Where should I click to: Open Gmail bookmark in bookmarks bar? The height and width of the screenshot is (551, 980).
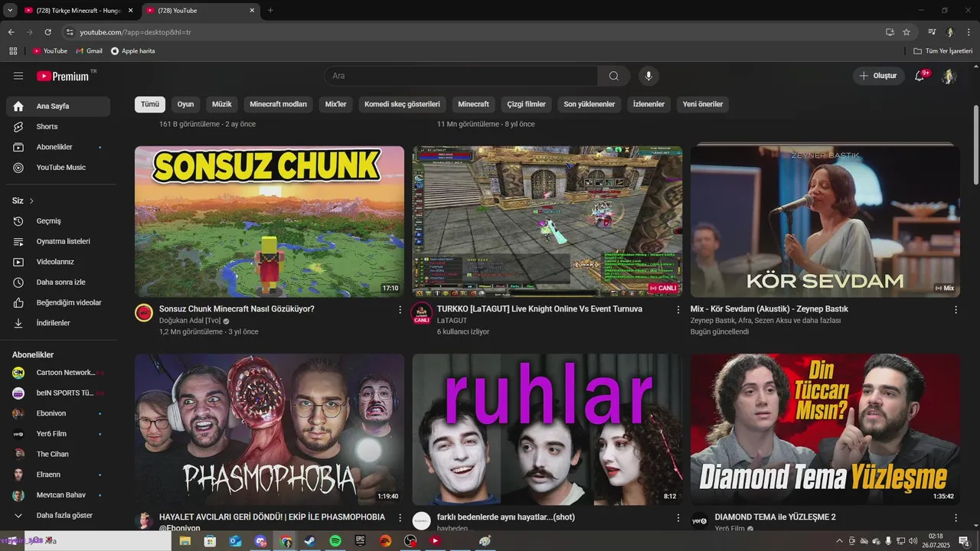89,51
